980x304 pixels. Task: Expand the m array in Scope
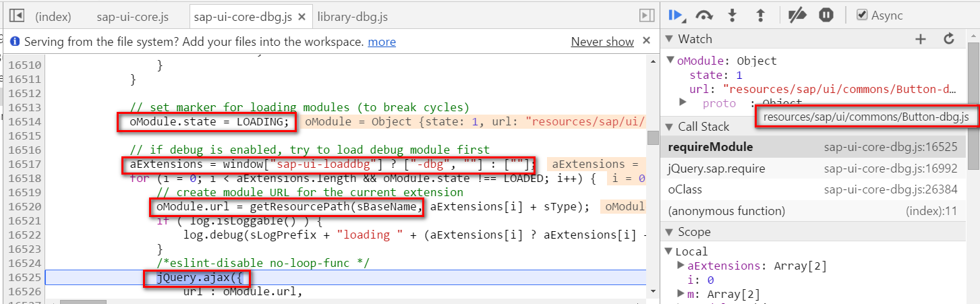[x=681, y=294]
